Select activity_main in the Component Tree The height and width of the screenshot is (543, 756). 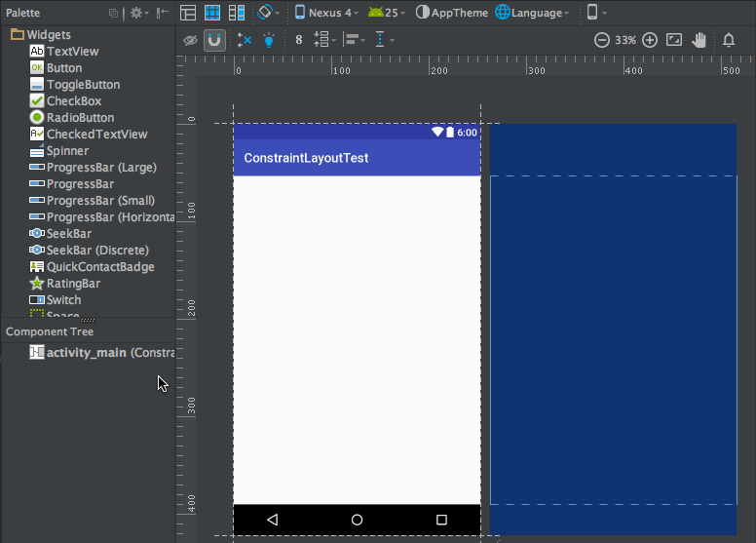86,352
